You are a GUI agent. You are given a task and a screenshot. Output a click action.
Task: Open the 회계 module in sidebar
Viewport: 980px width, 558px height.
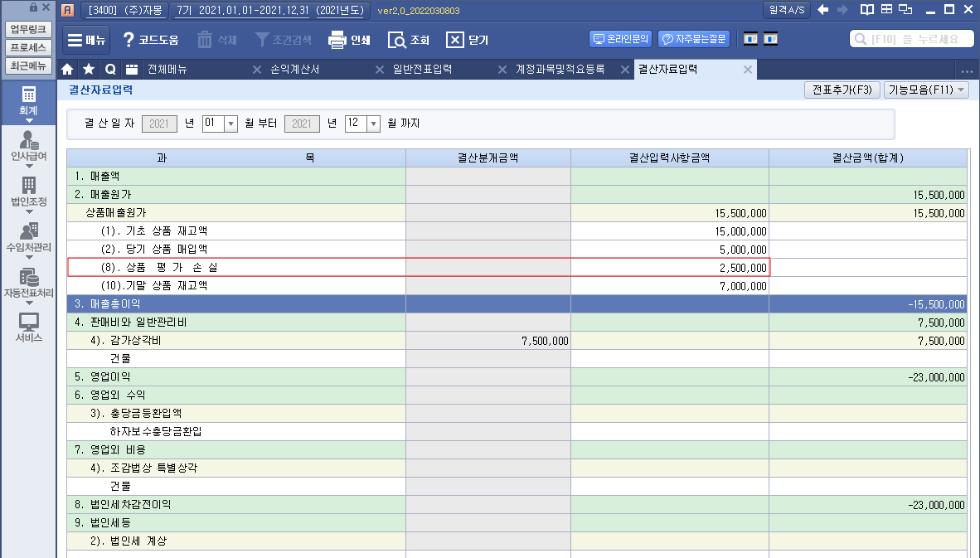pyautogui.click(x=29, y=100)
